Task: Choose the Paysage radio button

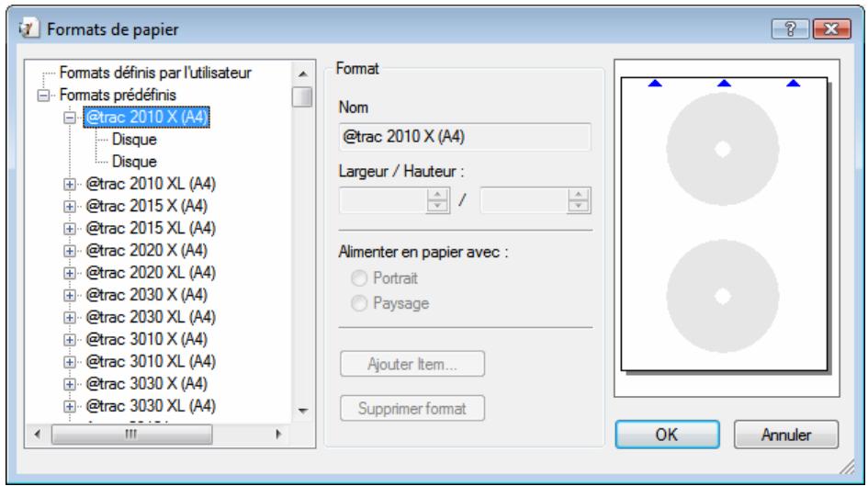Action: tap(359, 303)
